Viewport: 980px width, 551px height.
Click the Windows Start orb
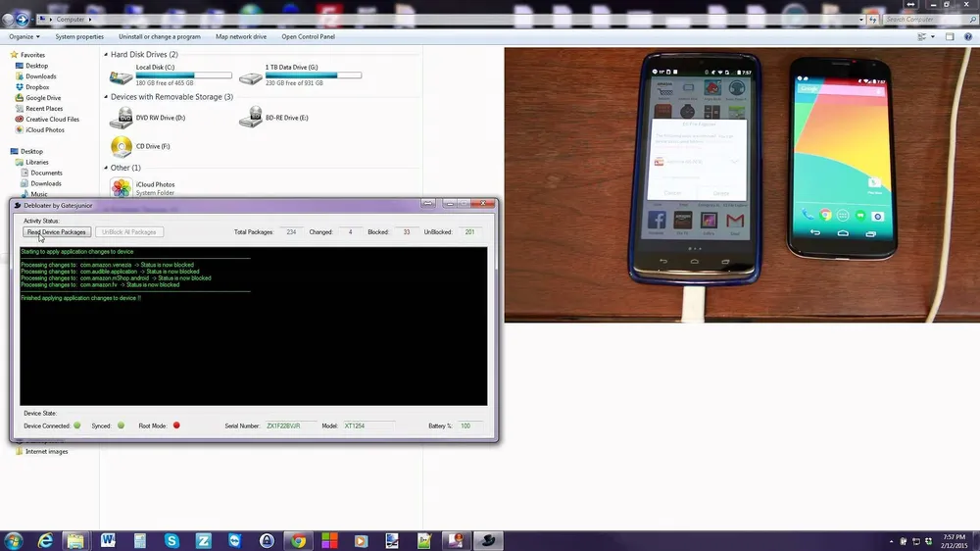[14, 540]
